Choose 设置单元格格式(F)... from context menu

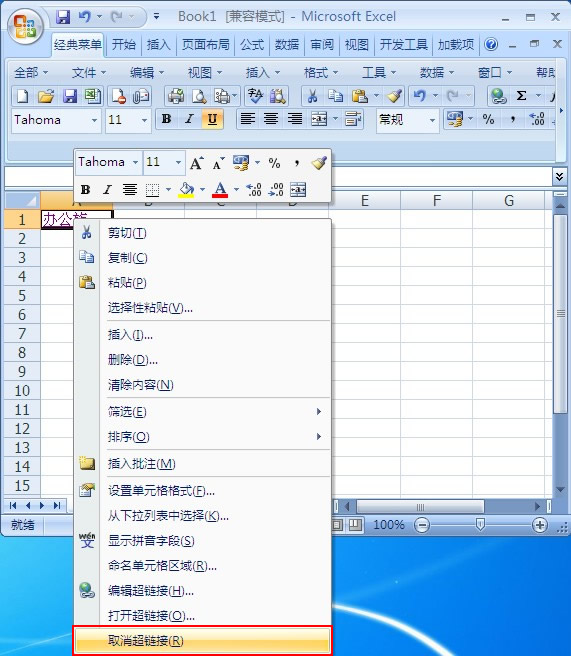click(x=202, y=490)
